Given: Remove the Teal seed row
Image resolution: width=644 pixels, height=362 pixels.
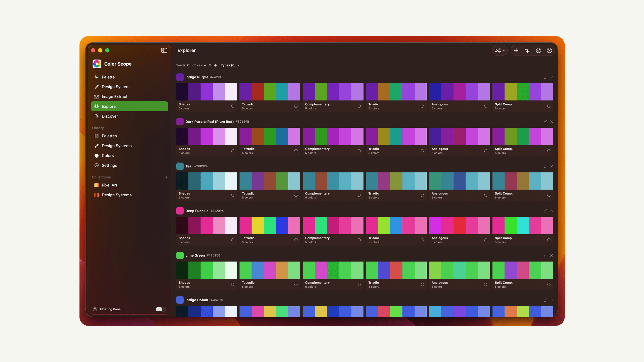Looking at the screenshot, I should click(552, 166).
